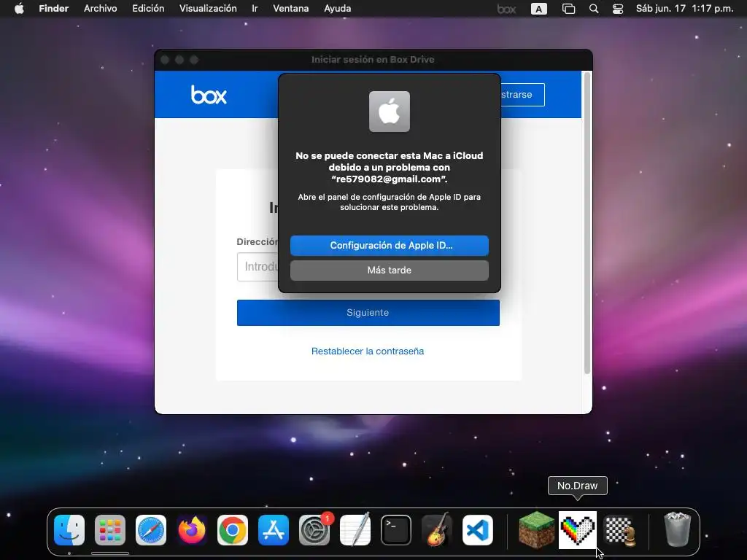Click the Iniciar sesión en Box Drive title
The image size is (747, 560).
pos(373,60)
